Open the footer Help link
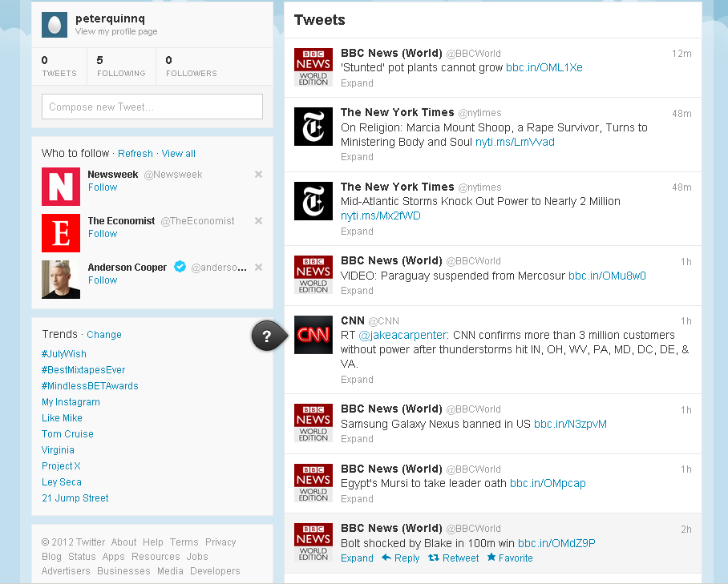728x584 pixels. click(153, 542)
